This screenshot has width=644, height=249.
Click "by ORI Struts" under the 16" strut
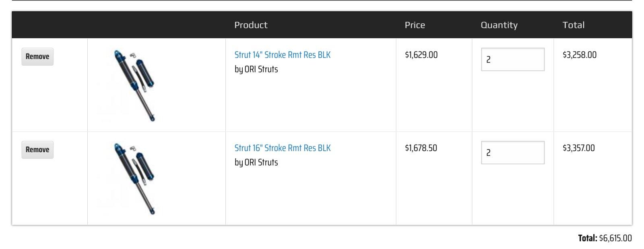[256, 162]
